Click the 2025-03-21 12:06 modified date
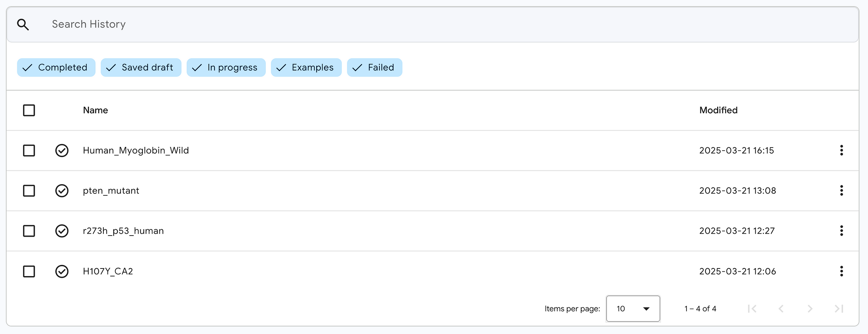The height and width of the screenshot is (334, 868). pyautogui.click(x=738, y=271)
